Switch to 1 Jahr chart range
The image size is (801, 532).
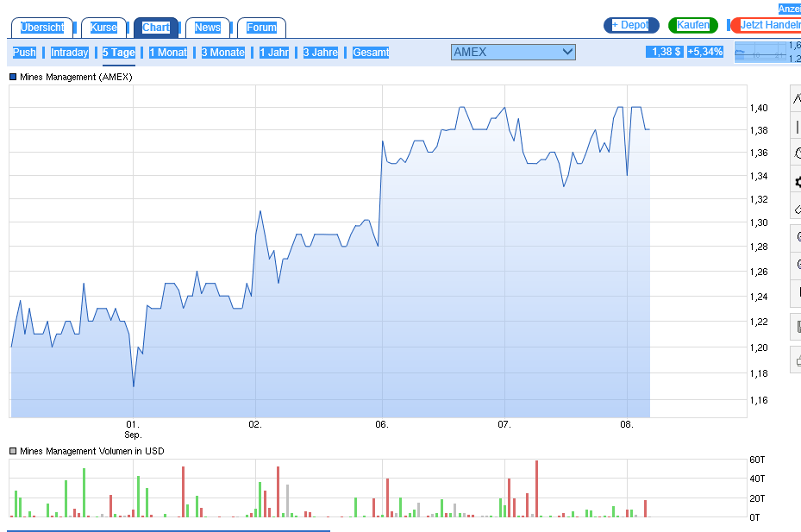point(274,52)
